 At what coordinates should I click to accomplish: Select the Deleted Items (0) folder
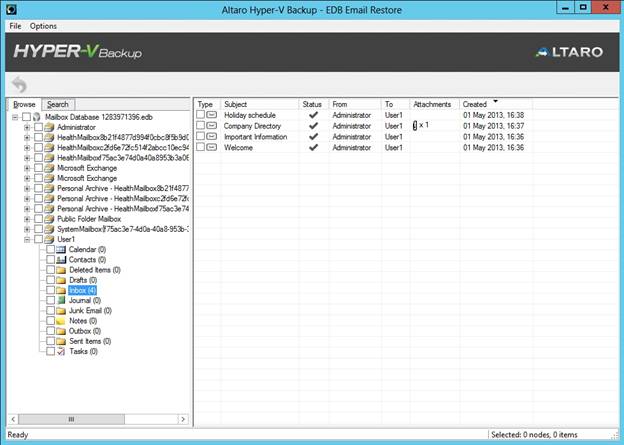95,270
